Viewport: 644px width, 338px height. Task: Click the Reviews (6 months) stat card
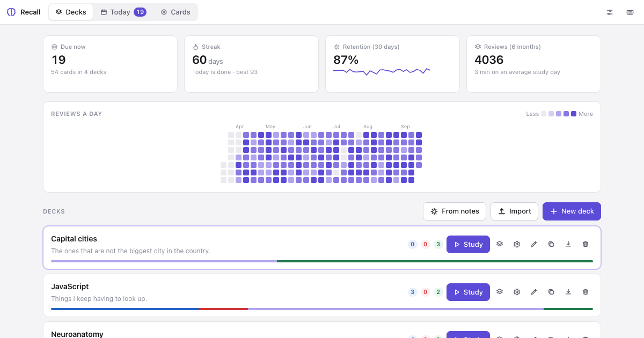pyautogui.click(x=533, y=64)
